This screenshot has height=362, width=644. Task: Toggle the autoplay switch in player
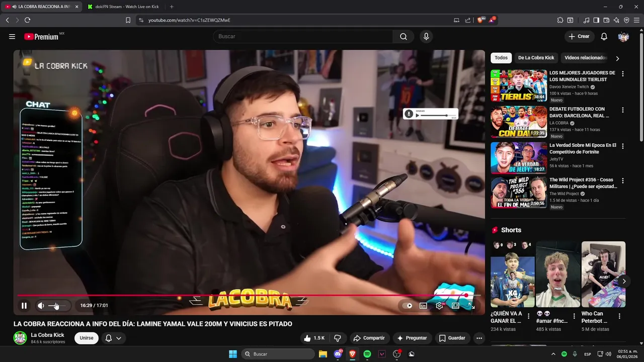coord(407,306)
